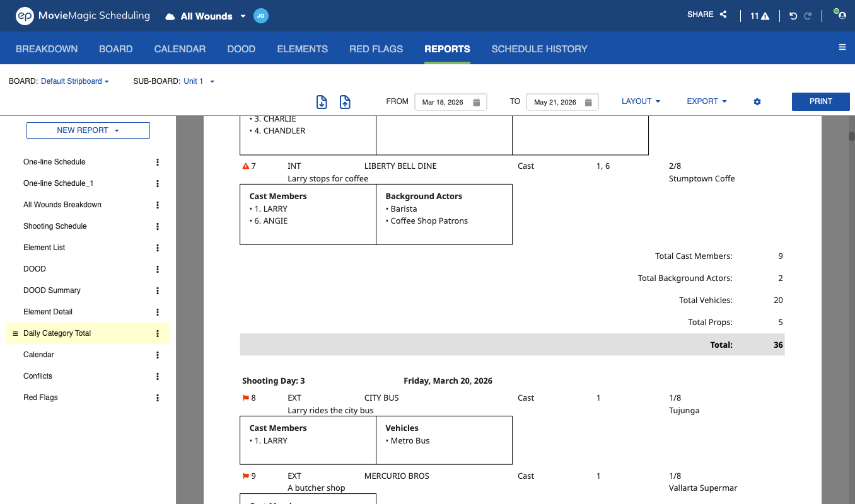
Task: Open the TO date calendar picker icon
Action: [x=588, y=102]
